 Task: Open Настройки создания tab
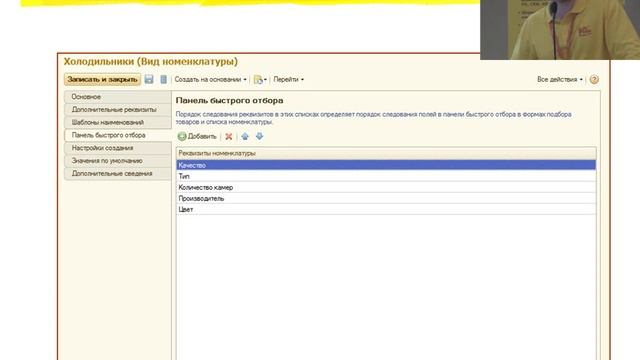pos(118,148)
